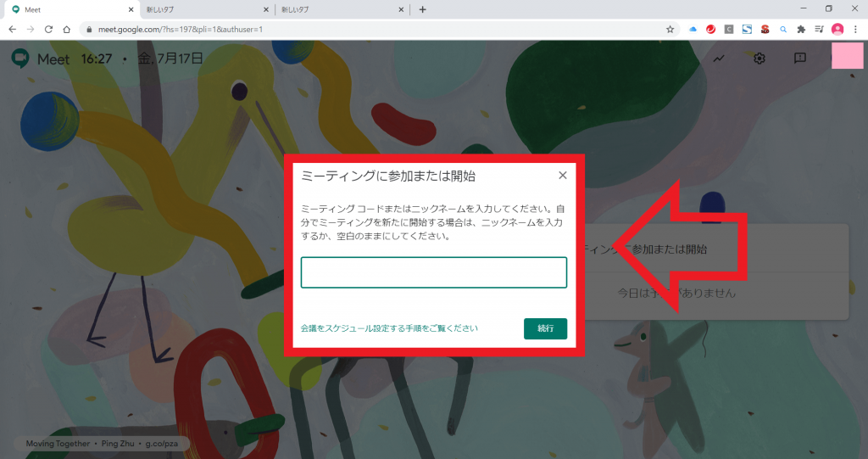This screenshot has height=459, width=868.
Task: Click the address bar URL
Action: pyautogui.click(x=181, y=30)
